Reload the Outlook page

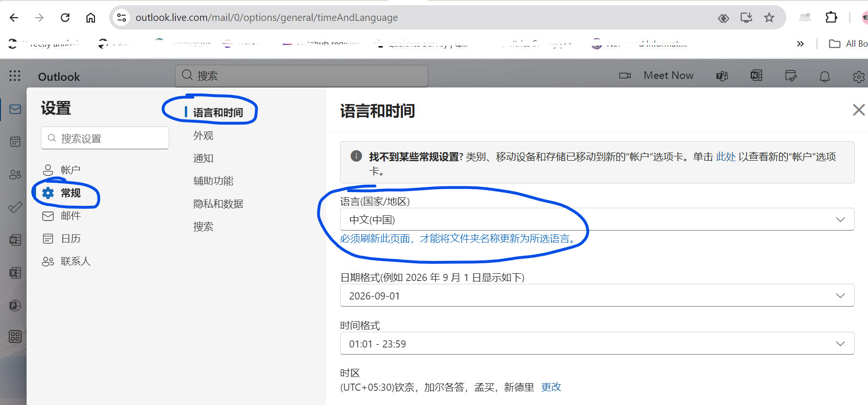tap(65, 18)
